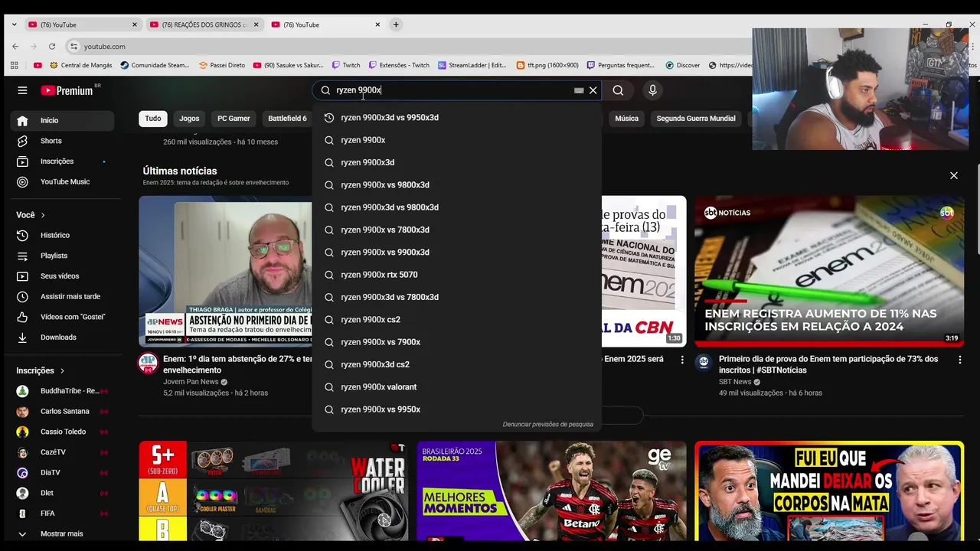Open Central de Mangás bookmark
980x551 pixels.
point(80,65)
